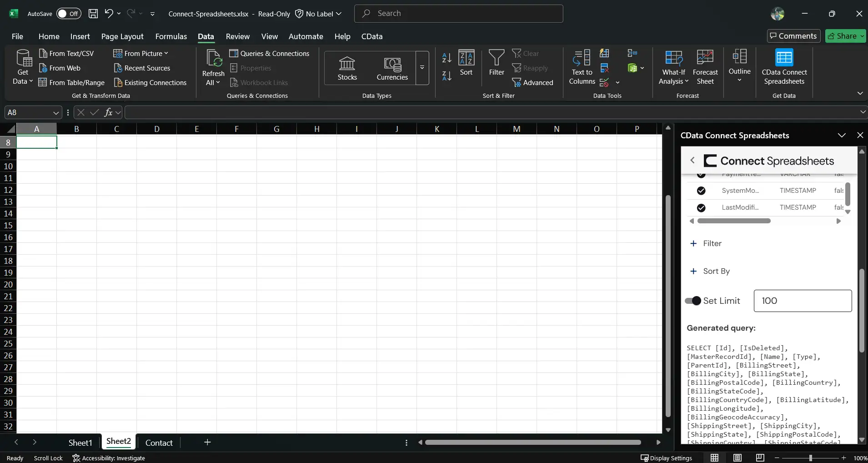The height and width of the screenshot is (463, 868).
Task: Click From Web import
Action: pyautogui.click(x=60, y=68)
